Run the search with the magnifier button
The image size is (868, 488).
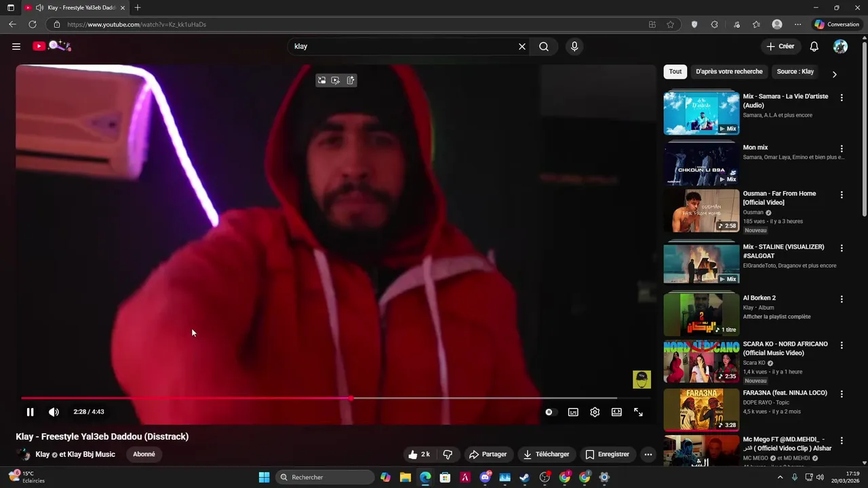[544, 46]
